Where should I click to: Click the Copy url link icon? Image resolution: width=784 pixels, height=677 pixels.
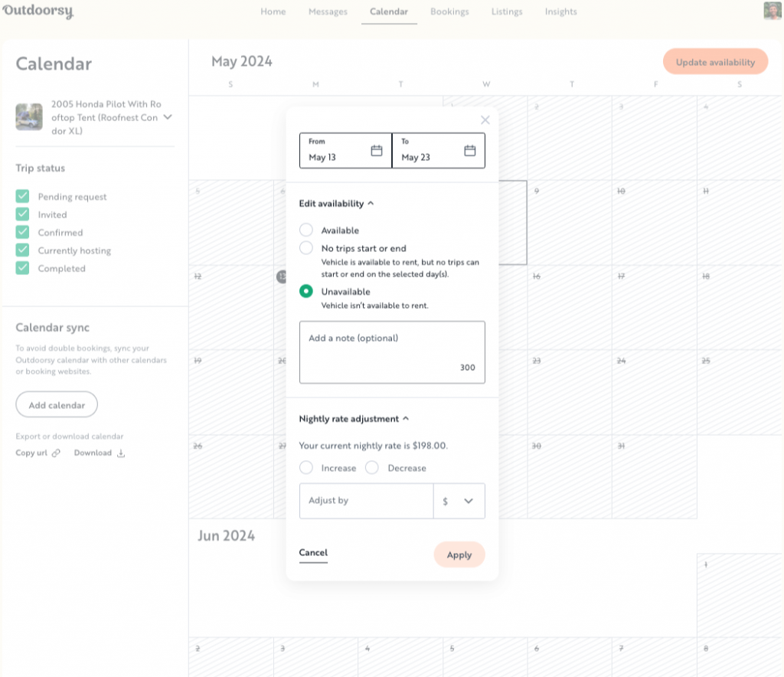tap(56, 453)
